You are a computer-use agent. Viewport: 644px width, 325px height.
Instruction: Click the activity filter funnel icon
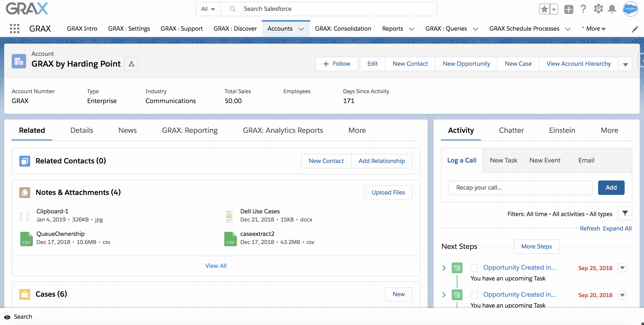point(625,213)
